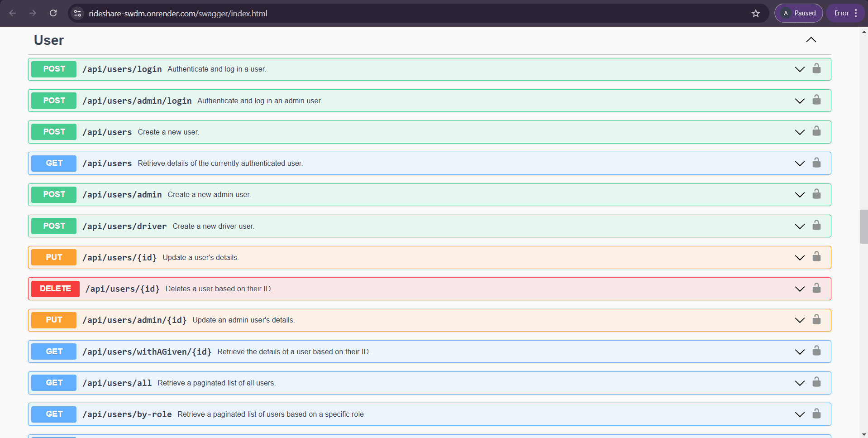Click the DELETE method badge
868x438 pixels.
click(55, 289)
